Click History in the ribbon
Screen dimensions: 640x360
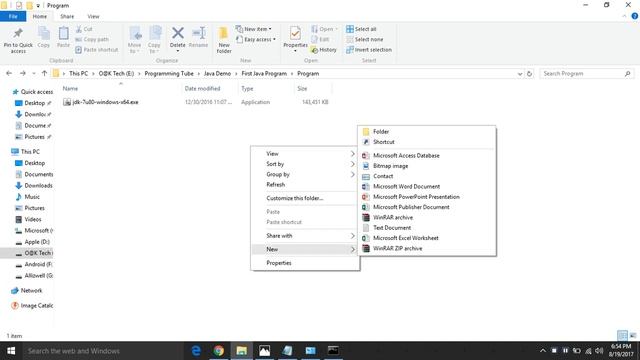tap(324, 50)
